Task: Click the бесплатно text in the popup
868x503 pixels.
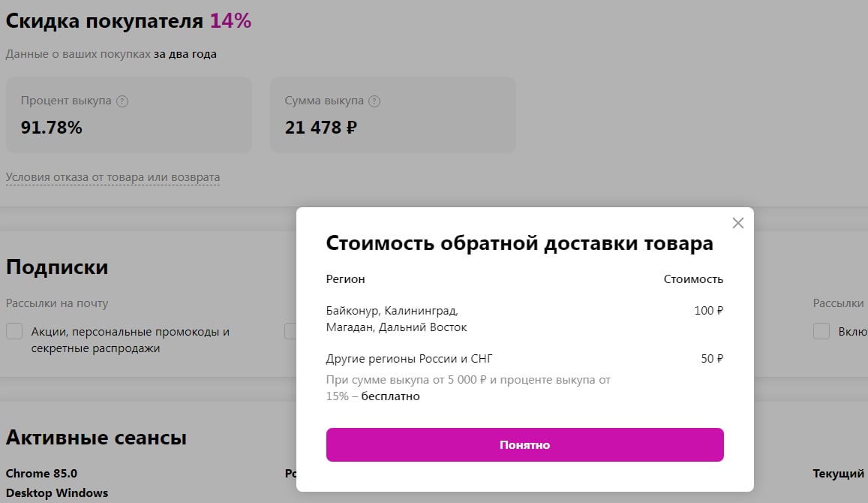Action: pyautogui.click(x=390, y=396)
